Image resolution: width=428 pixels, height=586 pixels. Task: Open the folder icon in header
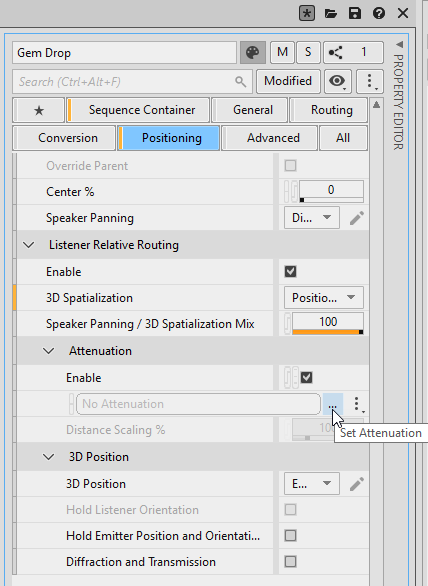330,14
